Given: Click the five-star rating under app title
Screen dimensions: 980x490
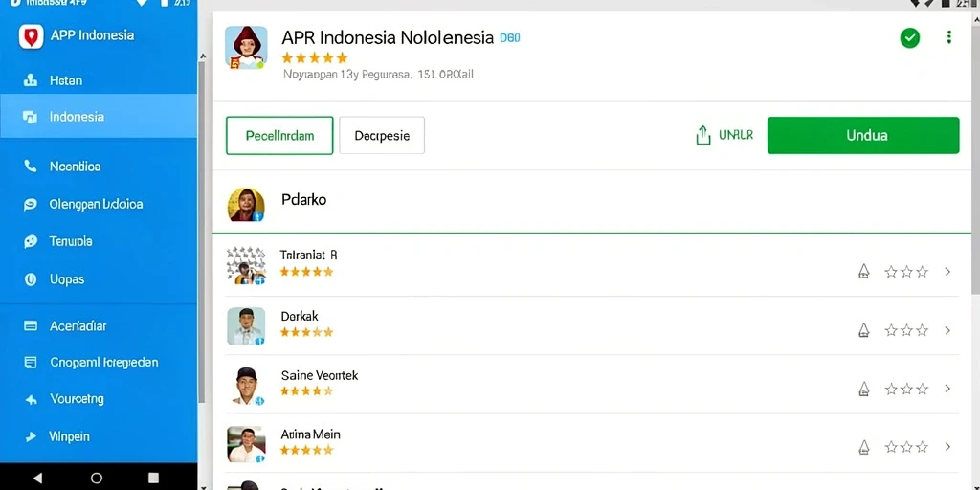Looking at the screenshot, I should pyautogui.click(x=314, y=58).
